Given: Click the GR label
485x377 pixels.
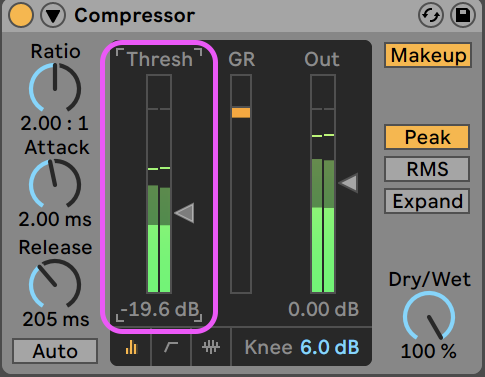Looking at the screenshot, I should pos(242,60).
